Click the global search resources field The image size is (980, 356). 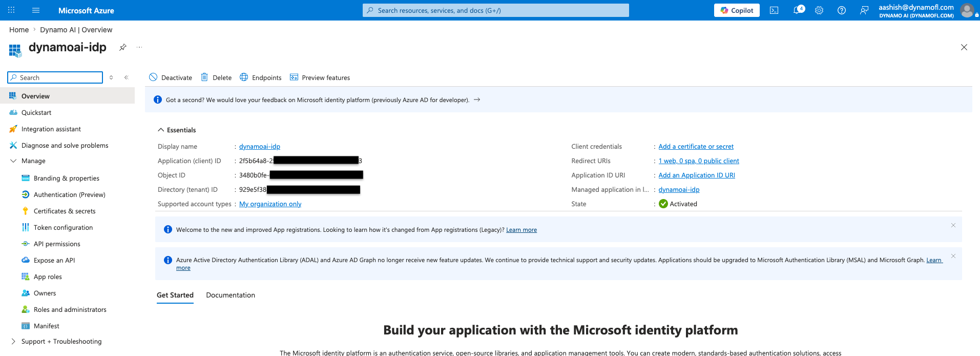coord(496,10)
